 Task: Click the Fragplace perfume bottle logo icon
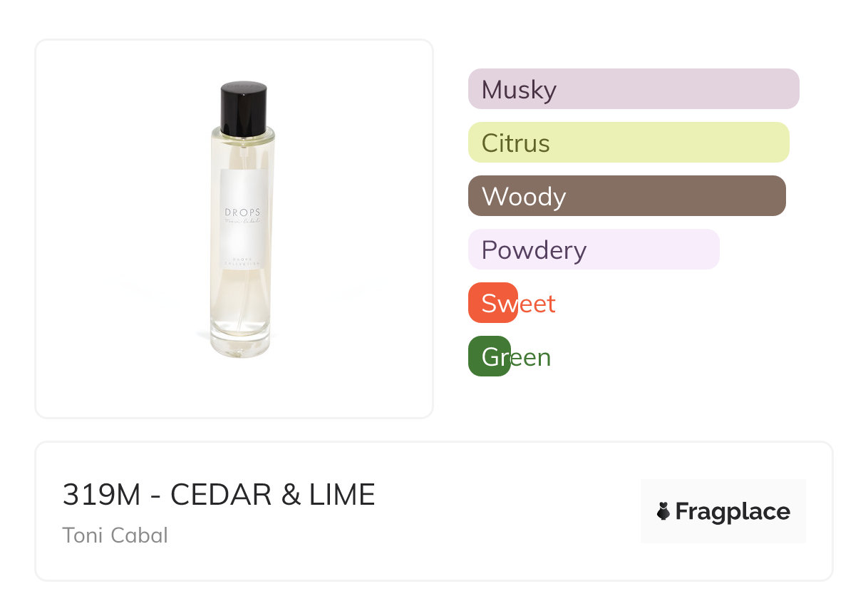663,511
